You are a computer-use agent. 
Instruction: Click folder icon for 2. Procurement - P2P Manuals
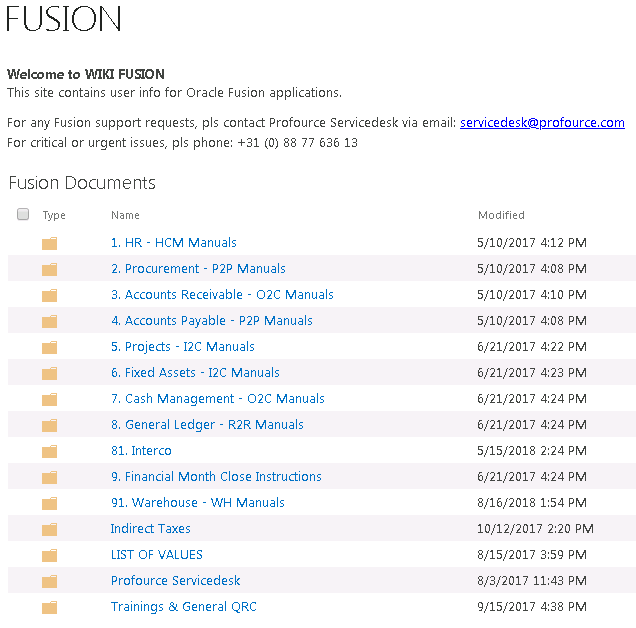pos(49,269)
